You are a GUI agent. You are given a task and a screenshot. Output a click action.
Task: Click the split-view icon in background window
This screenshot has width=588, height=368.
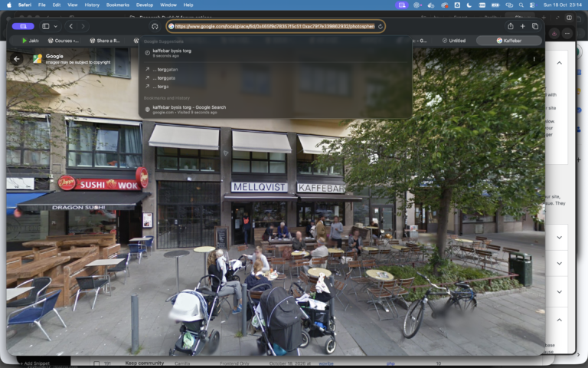coord(569,18)
